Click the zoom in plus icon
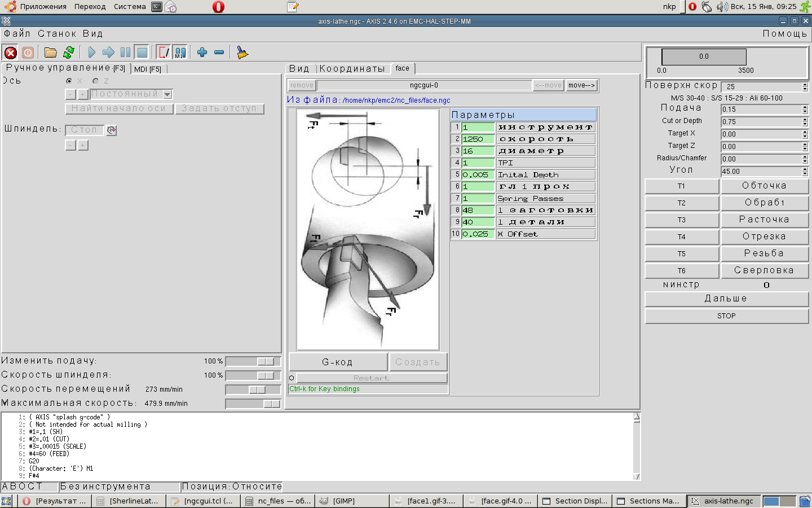The width and height of the screenshot is (812, 508). pyautogui.click(x=202, y=52)
